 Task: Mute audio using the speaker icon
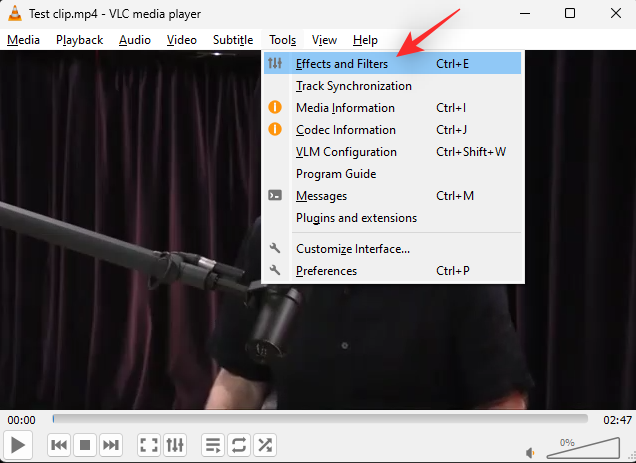point(530,452)
